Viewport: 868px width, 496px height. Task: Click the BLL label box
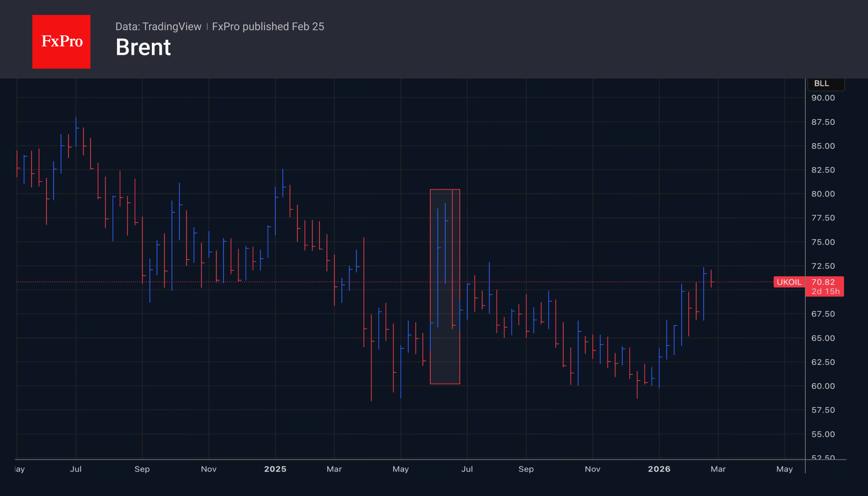[x=825, y=84]
